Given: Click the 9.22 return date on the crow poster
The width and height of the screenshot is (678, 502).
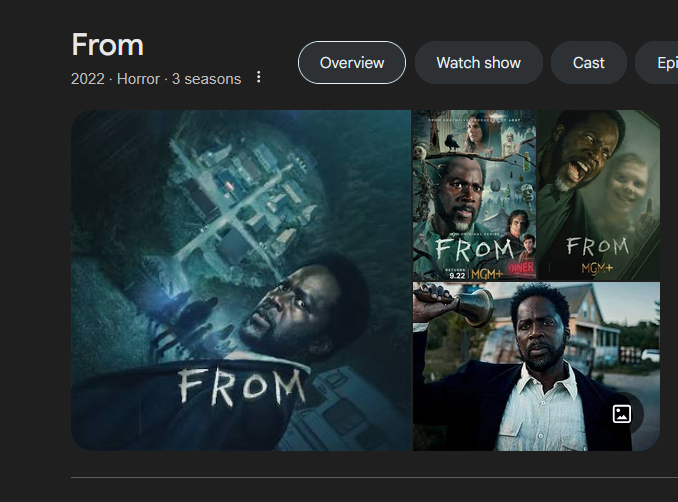Looking at the screenshot, I should (x=457, y=275).
